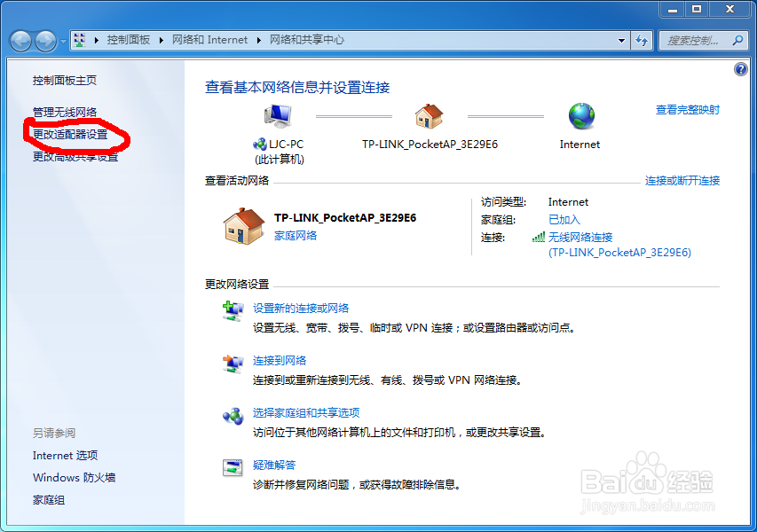757x532 pixels.
Task: Click LJC-PC label under computer icon
Action: [286, 145]
